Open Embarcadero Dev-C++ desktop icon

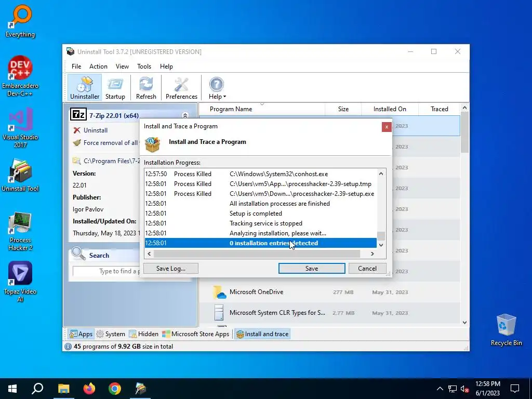click(20, 76)
